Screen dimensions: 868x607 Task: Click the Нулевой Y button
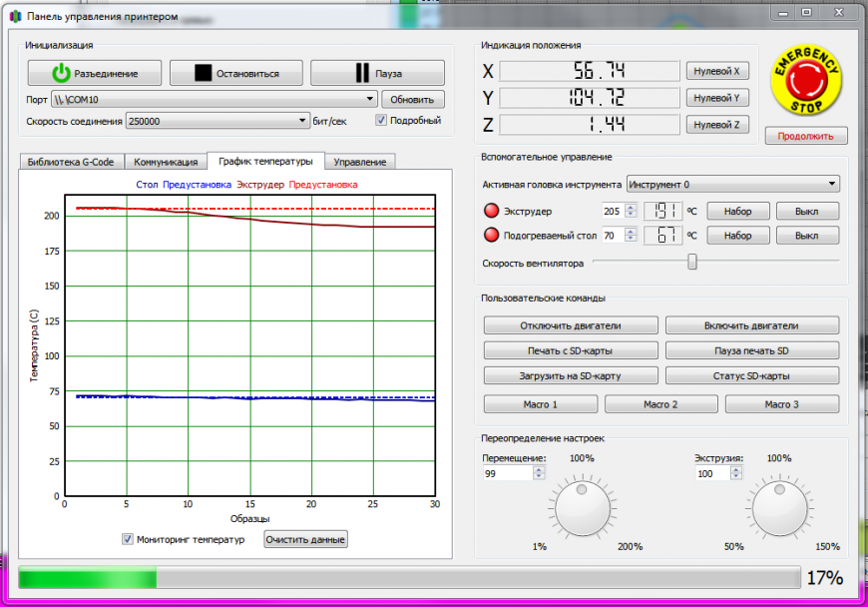pyautogui.click(x=717, y=98)
